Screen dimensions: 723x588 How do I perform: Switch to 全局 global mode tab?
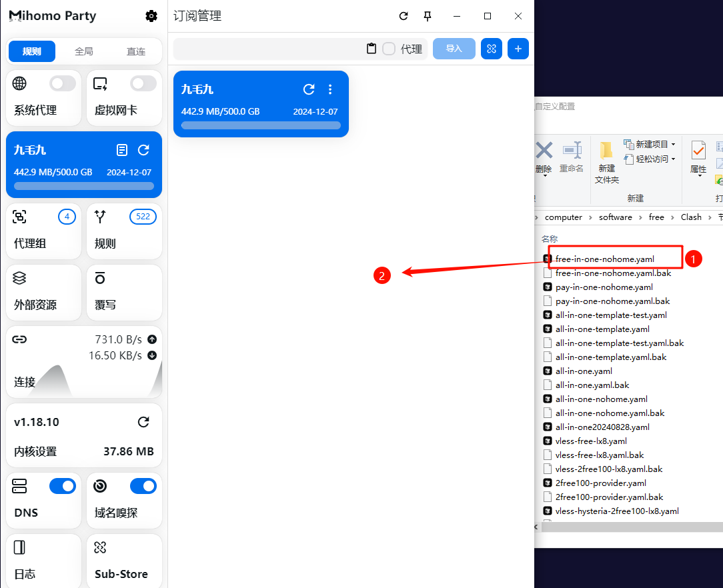click(x=84, y=51)
